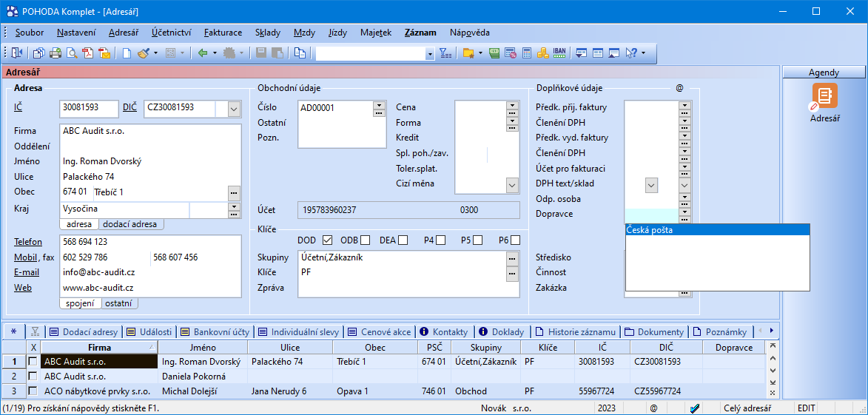Open the brush icon dropdown arrow

(156, 53)
